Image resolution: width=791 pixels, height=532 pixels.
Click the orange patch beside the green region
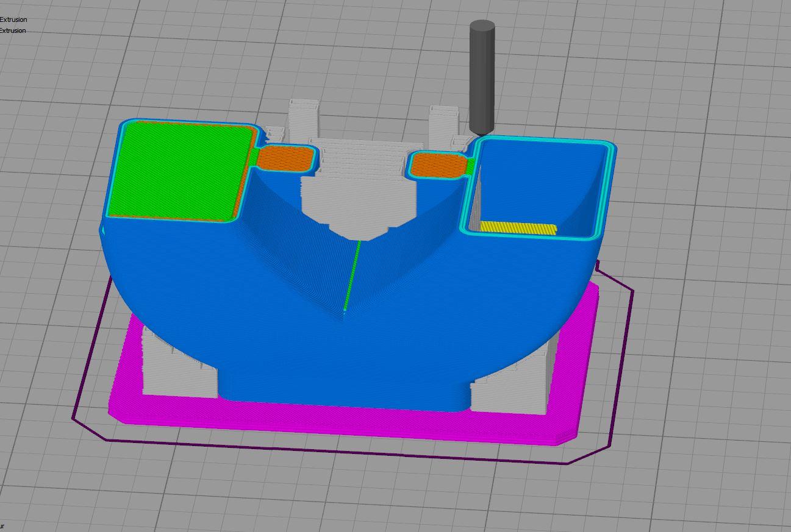point(285,159)
